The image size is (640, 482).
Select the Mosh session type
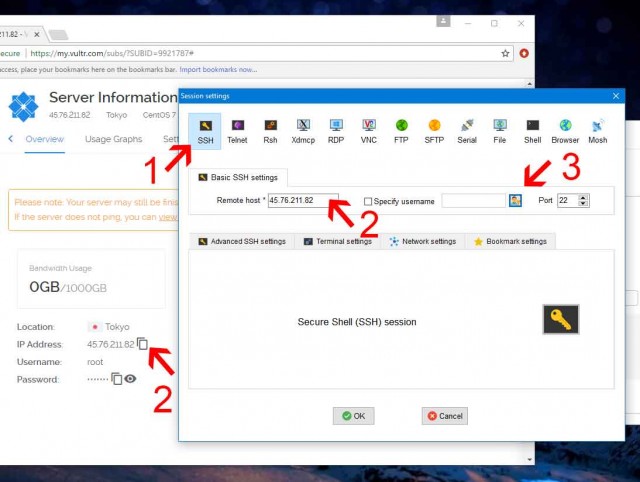[x=598, y=131]
